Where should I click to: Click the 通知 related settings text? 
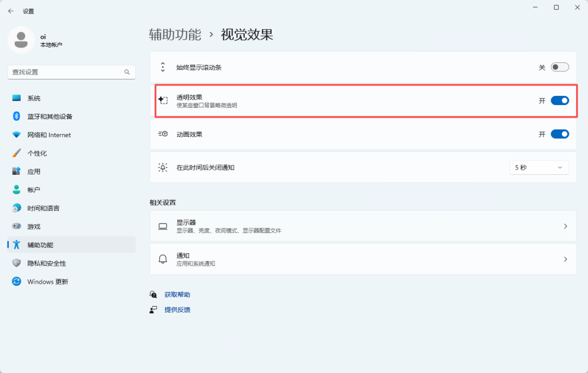click(x=183, y=255)
